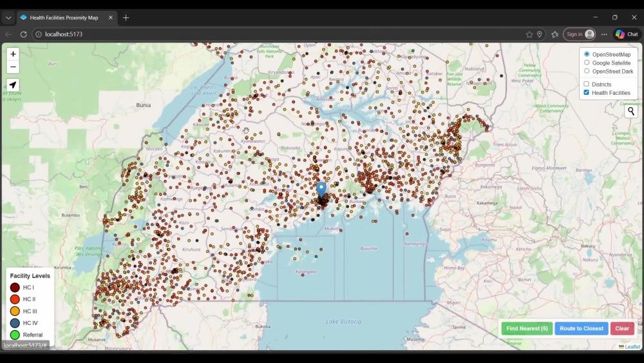Locate my position with arrow button
The image size is (644, 363).
coord(13,85)
